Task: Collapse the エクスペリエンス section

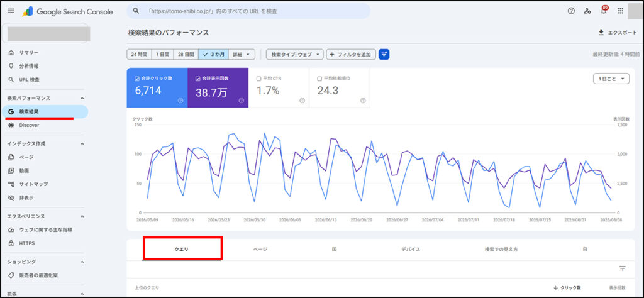Action: click(81, 216)
